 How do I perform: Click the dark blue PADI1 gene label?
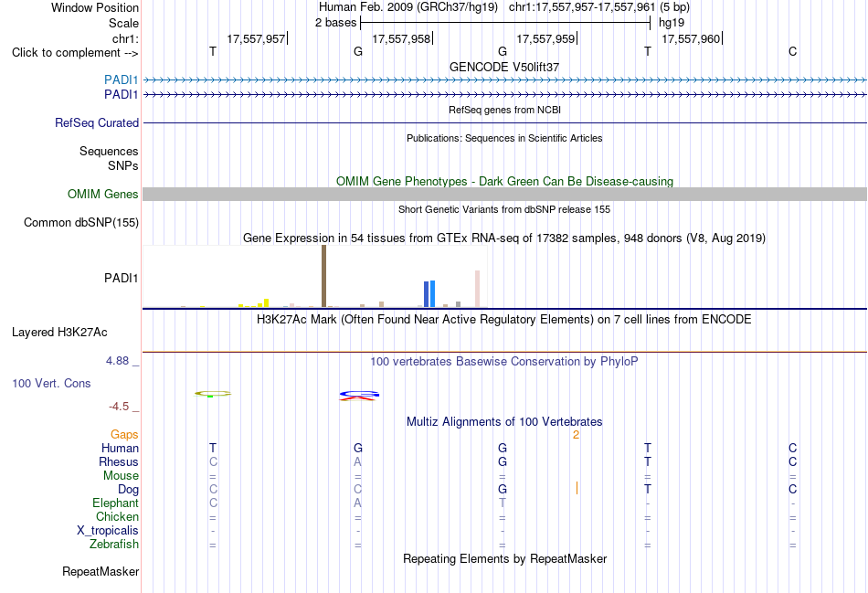[121, 95]
